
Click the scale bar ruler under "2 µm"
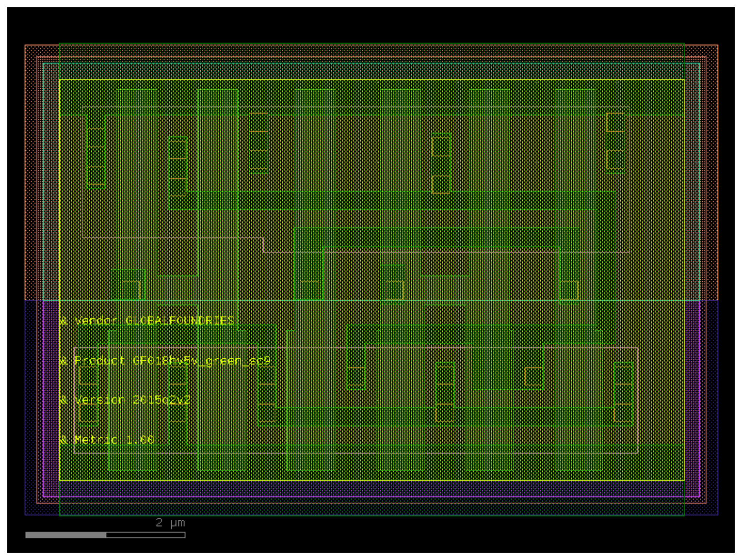pos(105,535)
